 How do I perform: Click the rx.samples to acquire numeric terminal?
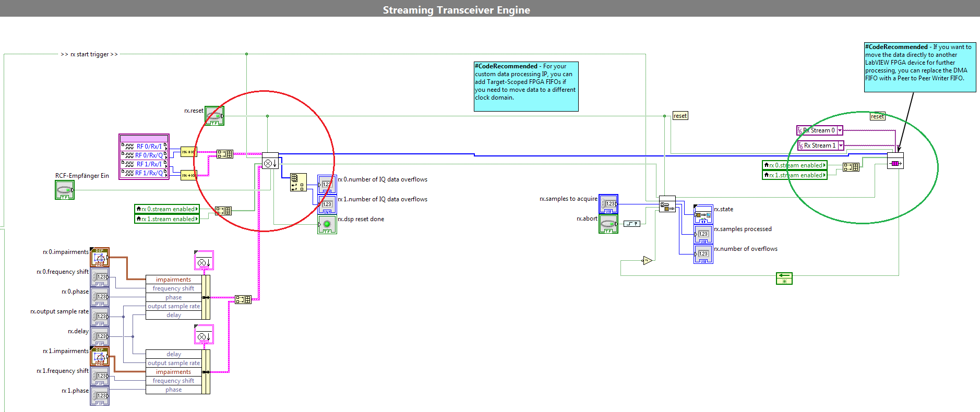tap(608, 204)
